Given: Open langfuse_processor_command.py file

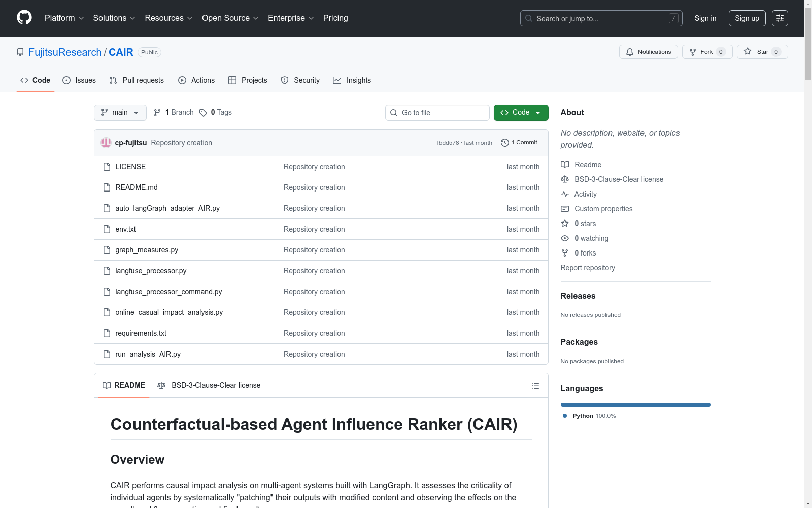Looking at the screenshot, I should coord(168,292).
